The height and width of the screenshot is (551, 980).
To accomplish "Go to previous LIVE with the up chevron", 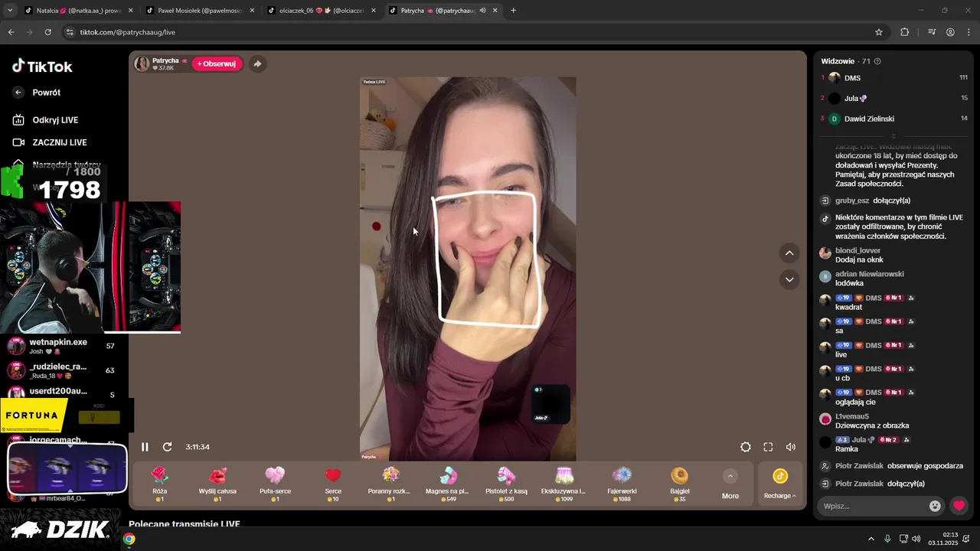I will [789, 253].
